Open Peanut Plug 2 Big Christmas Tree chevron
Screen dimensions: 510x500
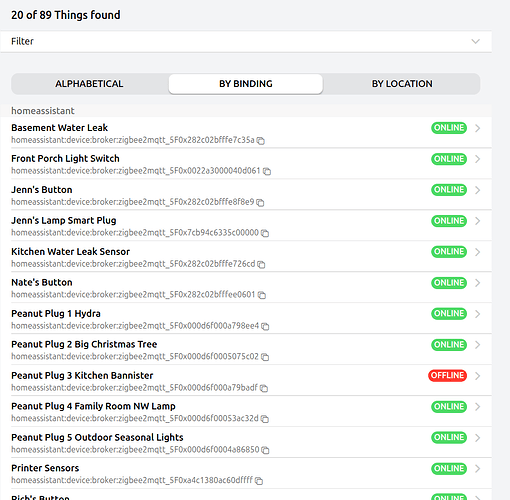[x=478, y=345]
